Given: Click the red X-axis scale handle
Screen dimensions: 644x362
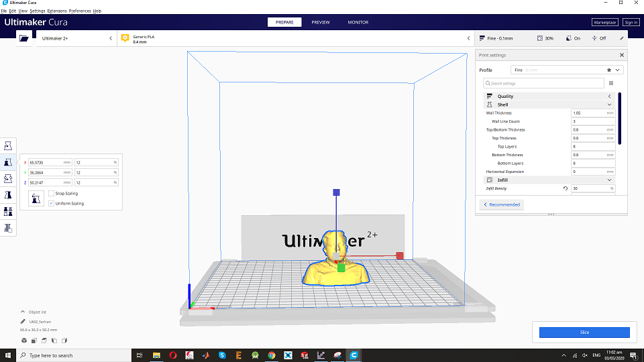Looking at the screenshot, I should pos(400,255).
